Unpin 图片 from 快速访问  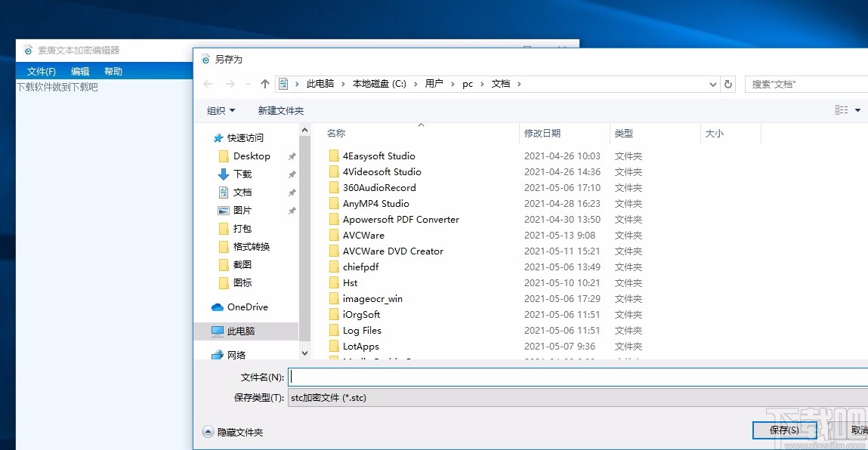click(292, 211)
